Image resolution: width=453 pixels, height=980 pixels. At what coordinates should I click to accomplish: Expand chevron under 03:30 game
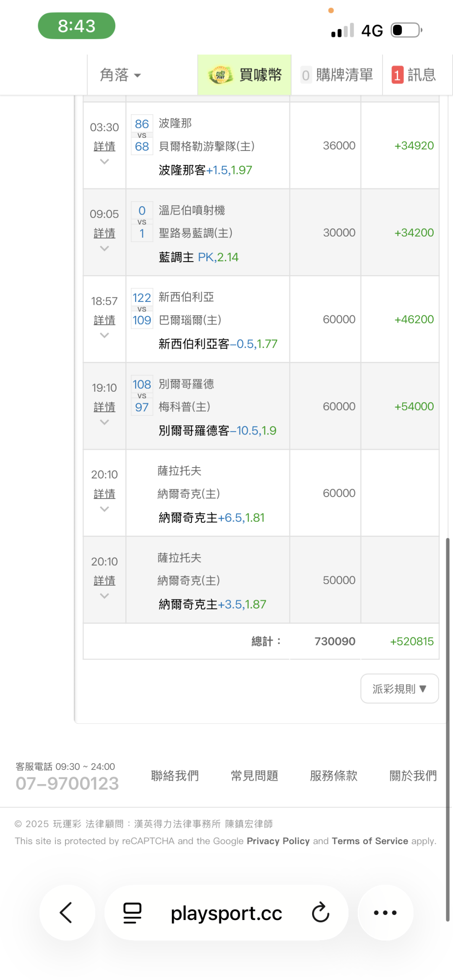(104, 161)
